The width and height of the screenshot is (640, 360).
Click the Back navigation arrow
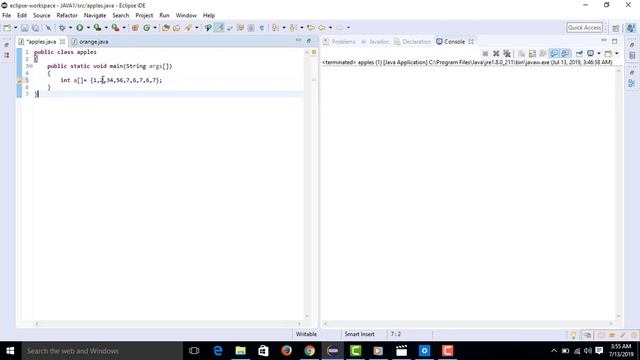pyautogui.click(x=322, y=28)
